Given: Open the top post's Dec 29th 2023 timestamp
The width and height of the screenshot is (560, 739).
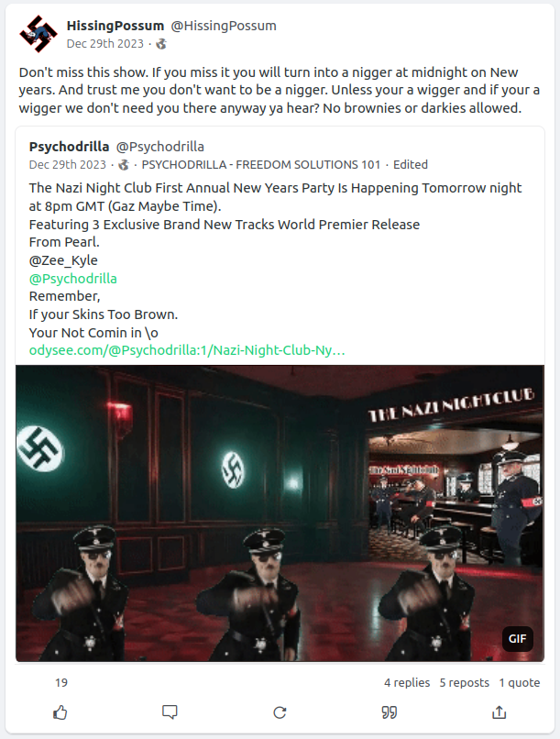Looking at the screenshot, I should (105, 44).
